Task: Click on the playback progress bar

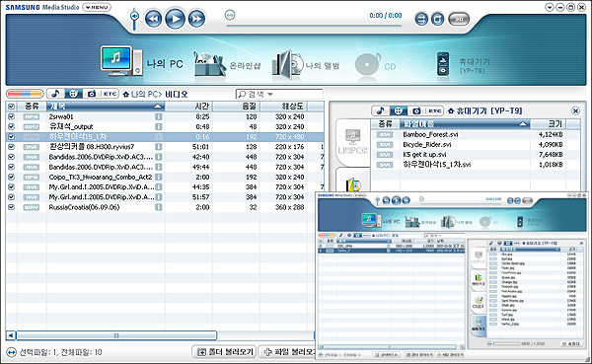Action: [314, 26]
